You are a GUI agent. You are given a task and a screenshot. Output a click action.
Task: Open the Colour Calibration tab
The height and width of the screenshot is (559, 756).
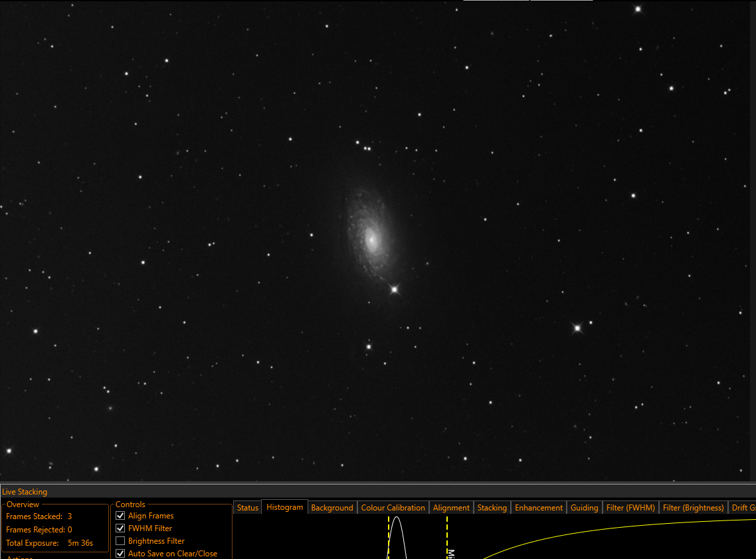[x=393, y=507]
